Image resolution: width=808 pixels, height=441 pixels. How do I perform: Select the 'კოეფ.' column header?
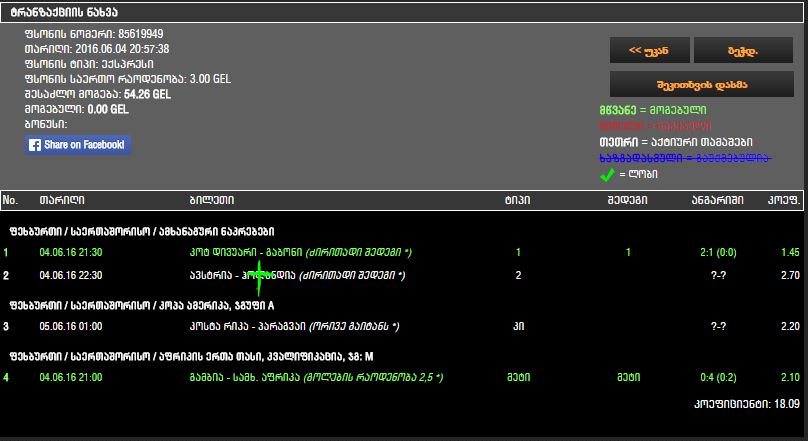(x=783, y=200)
